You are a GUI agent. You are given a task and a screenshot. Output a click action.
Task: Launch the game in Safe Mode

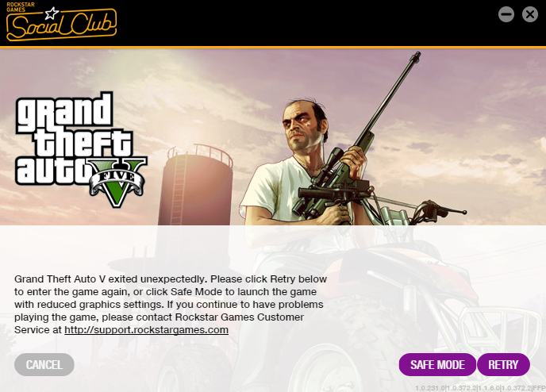pyautogui.click(x=437, y=364)
